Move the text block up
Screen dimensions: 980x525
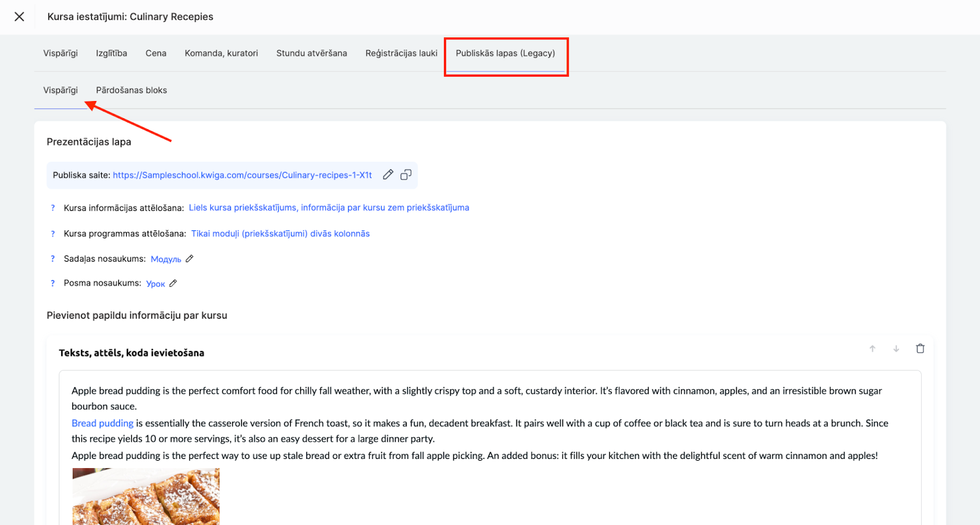[872, 349]
